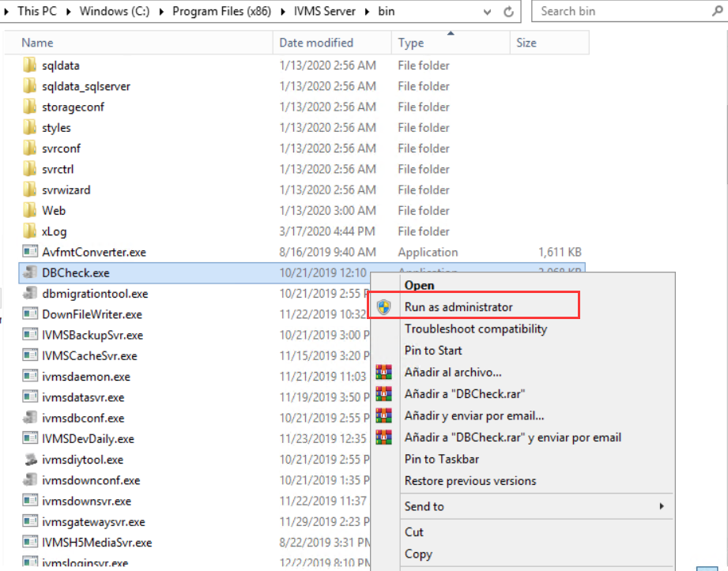The image size is (728, 571).
Task: Select the IVMSBackupSvr.exe icon
Action: point(30,334)
